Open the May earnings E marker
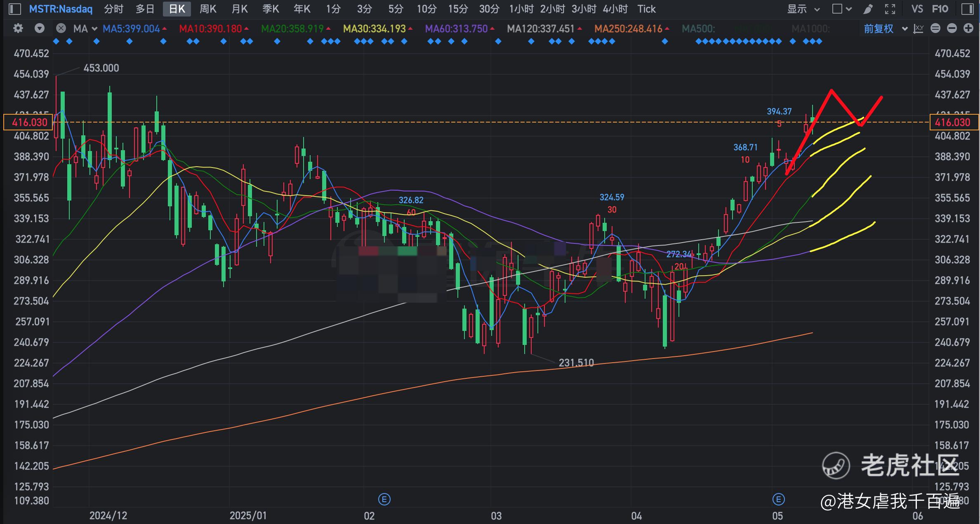Image resolution: width=980 pixels, height=524 pixels. (x=778, y=500)
